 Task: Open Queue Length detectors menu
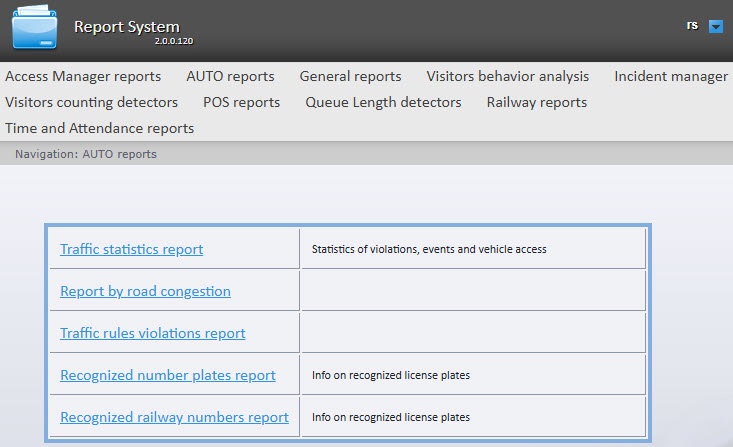383,102
